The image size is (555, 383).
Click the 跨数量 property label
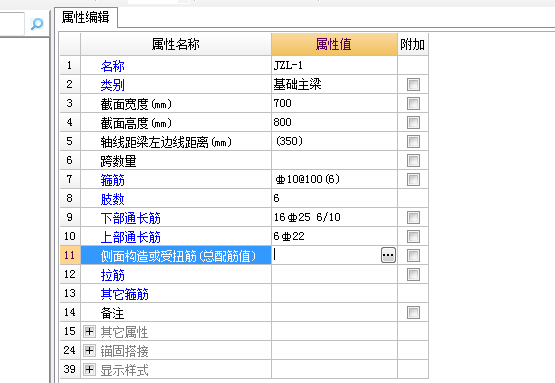[x=119, y=161]
